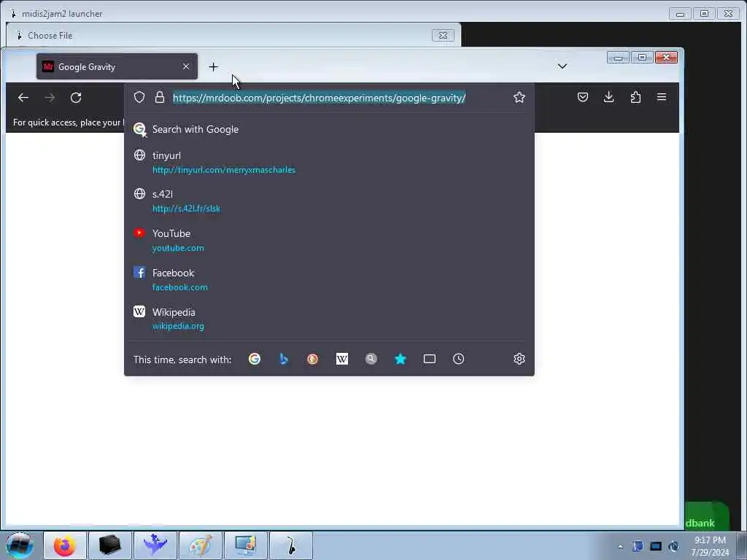Expand the list all tabs chevron
The height and width of the screenshot is (560, 747).
[x=562, y=66]
